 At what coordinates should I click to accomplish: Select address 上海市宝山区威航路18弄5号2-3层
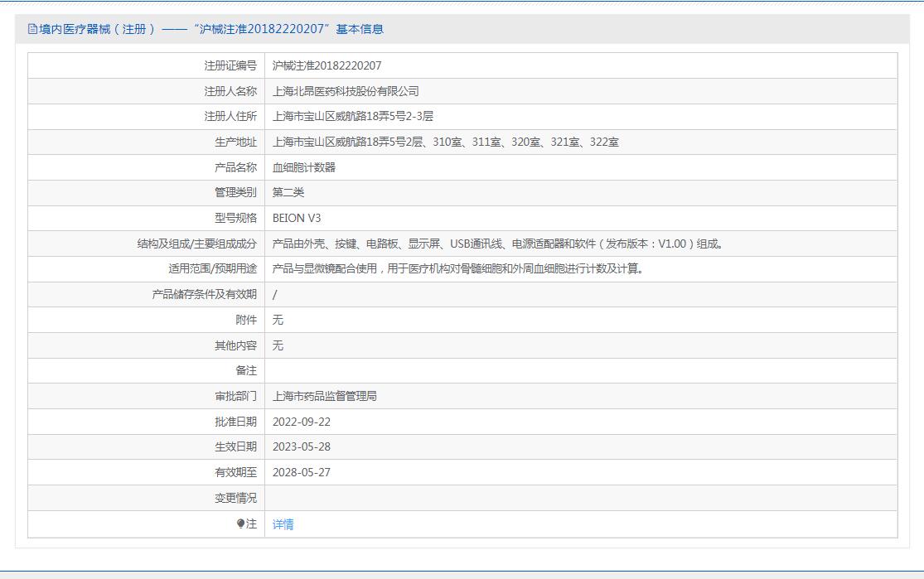point(352,116)
